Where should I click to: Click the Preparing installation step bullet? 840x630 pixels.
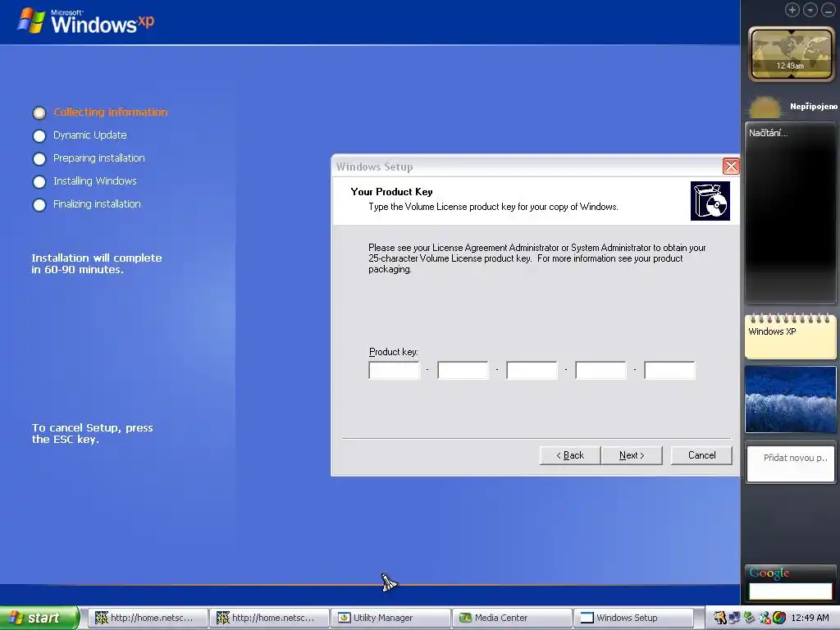(39, 159)
